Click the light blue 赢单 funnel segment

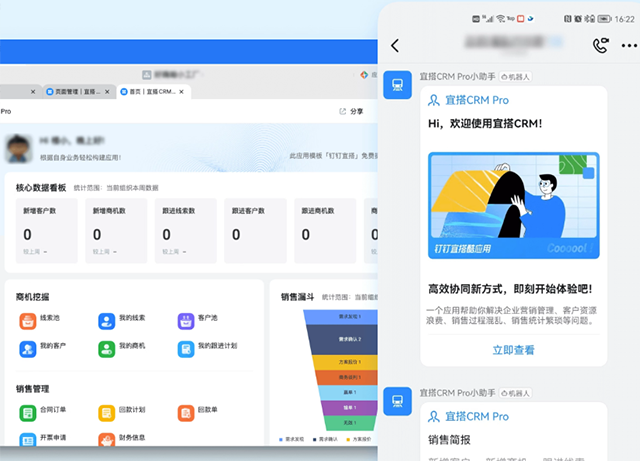(349, 392)
